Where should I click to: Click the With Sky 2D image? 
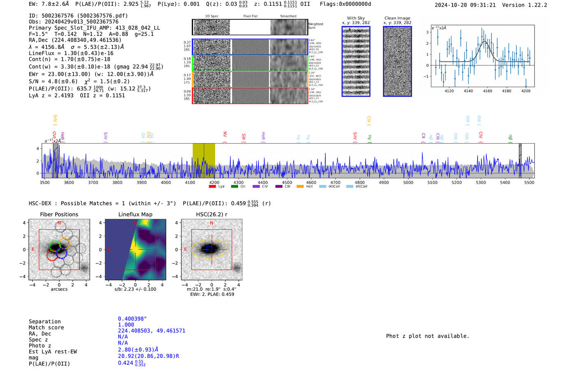[x=356, y=61]
